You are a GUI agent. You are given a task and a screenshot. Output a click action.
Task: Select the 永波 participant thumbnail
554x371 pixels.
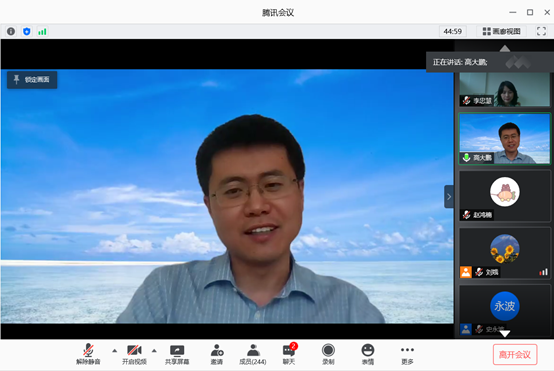click(505, 311)
